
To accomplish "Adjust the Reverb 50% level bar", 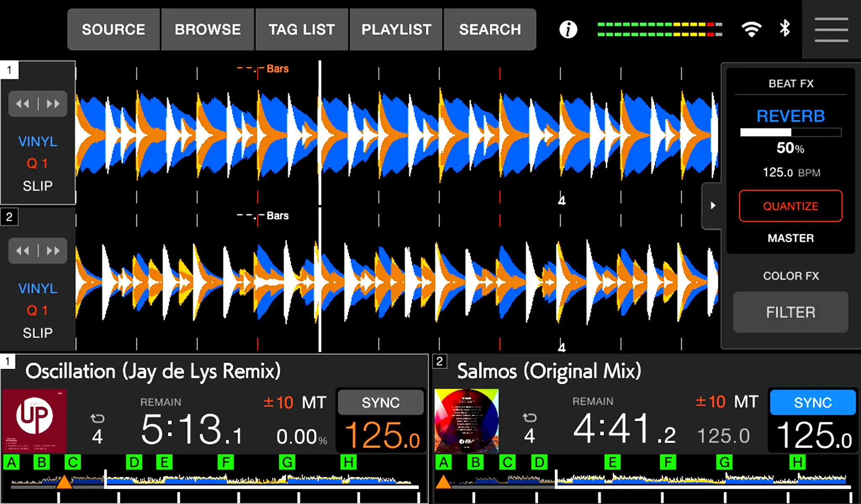I will coord(790,132).
